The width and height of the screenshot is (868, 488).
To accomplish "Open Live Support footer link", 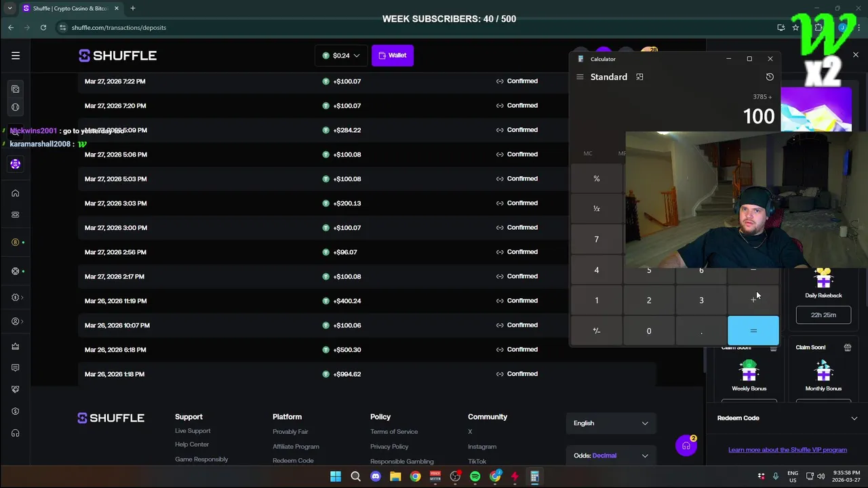I will [x=193, y=431].
